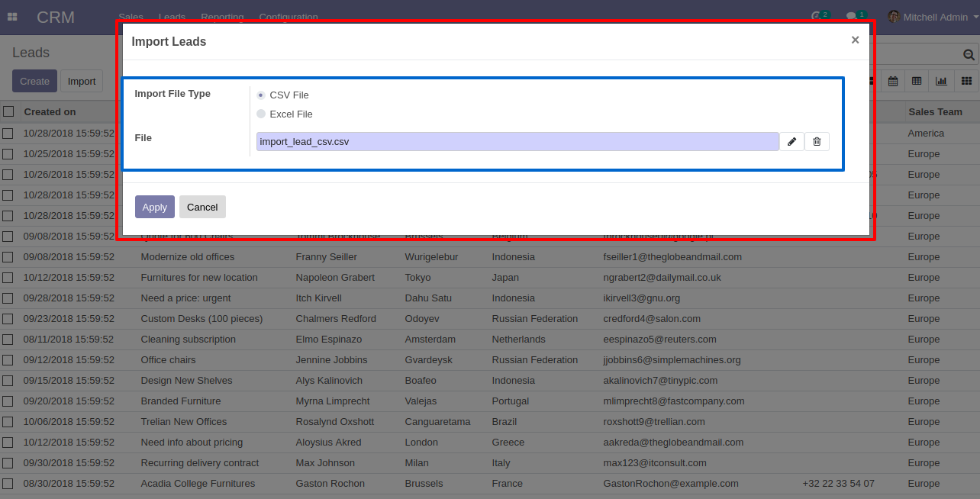The width and height of the screenshot is (980, 499).
Task: Open the Reporting menu
Action: (x=222, y=17)
